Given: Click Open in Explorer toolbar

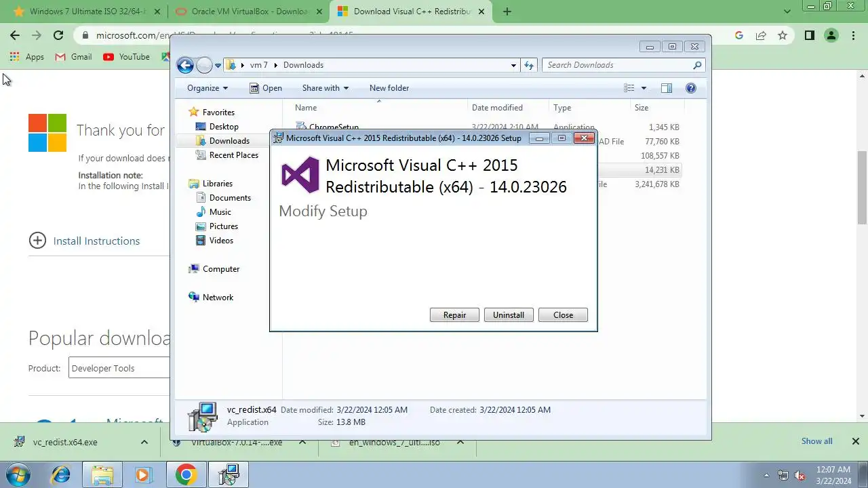Looking at the screenshot, I should coord(266,88).
